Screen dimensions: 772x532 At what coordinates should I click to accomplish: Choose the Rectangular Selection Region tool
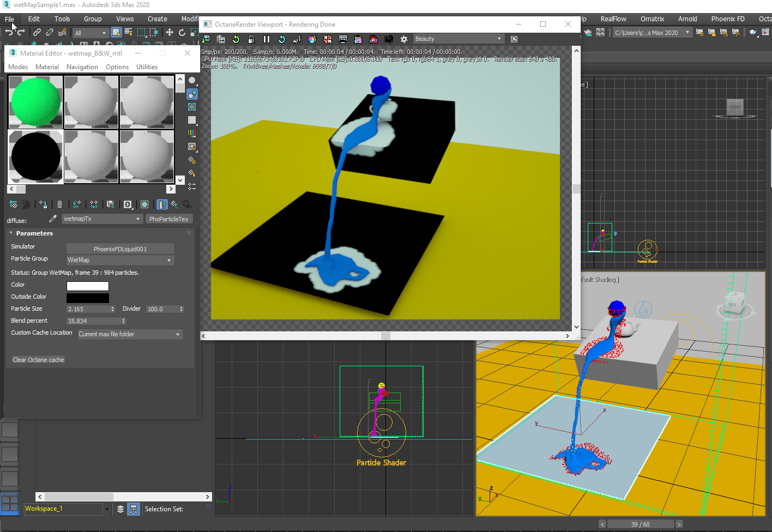pos(142,33)
